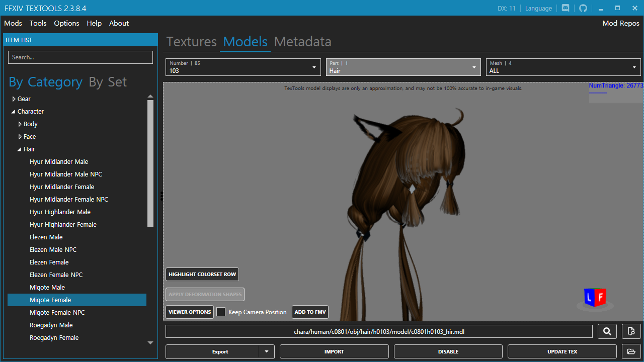Click the item list scrollbar thumb
Screen dimensions: 644x362
[150, 163]
